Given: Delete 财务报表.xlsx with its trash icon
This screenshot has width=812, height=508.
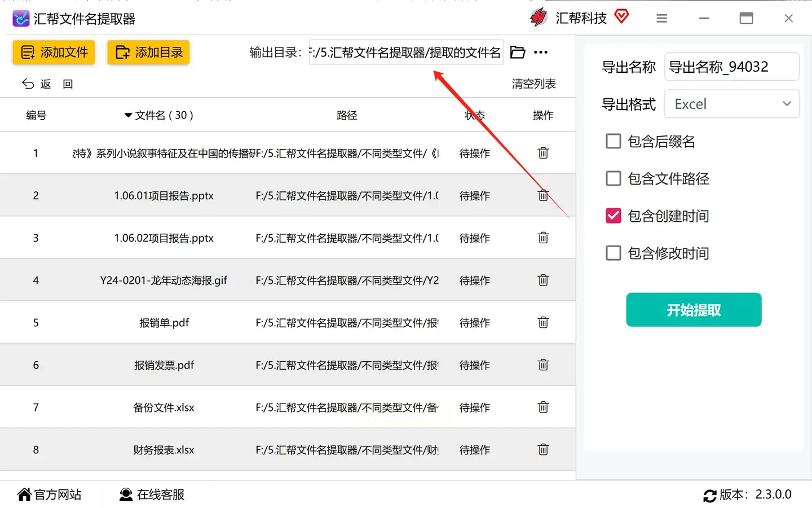Looking at the screenshot, I should pos(543,449).
